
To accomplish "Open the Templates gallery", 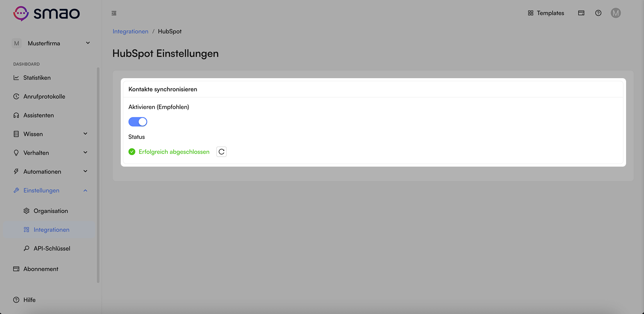I will click(x=546, y=13).
